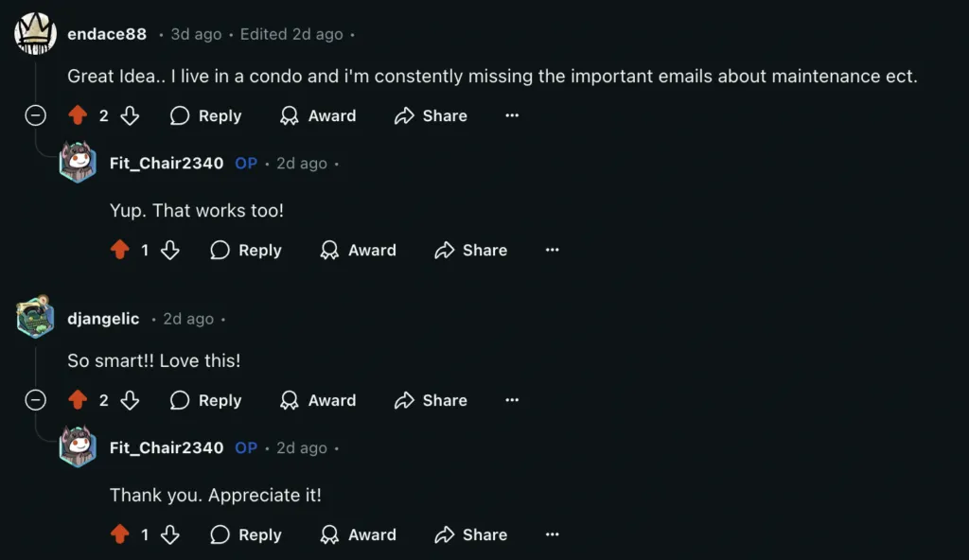Screen dimensions: 969x560
Task: Open more options on djangelic's comment
Action: click(512, 400)
